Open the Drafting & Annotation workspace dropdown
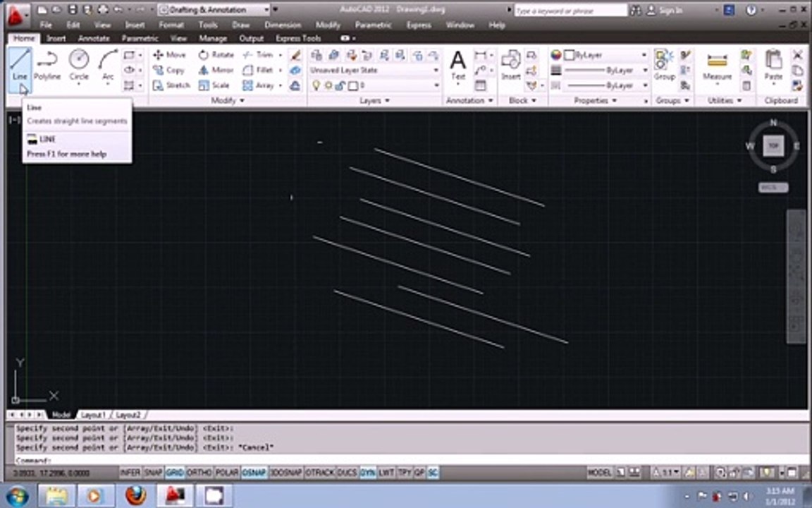 click(214, 9)
